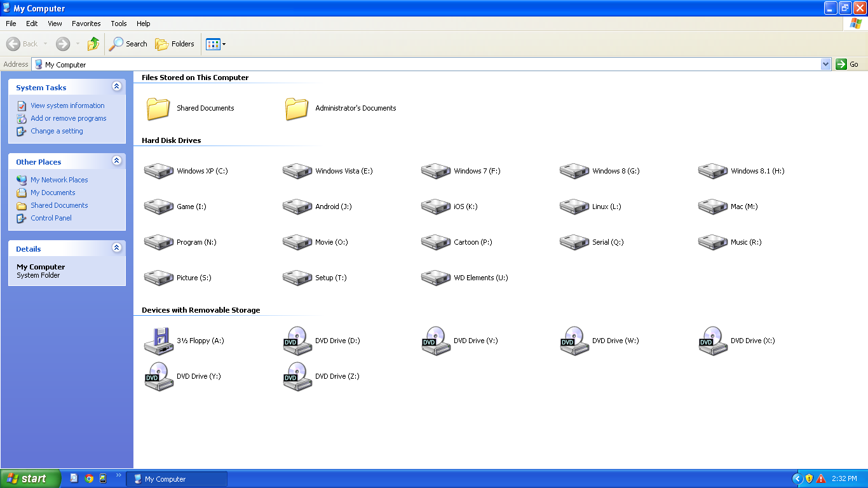Open My Documents link in Other Places

(53, 193)
